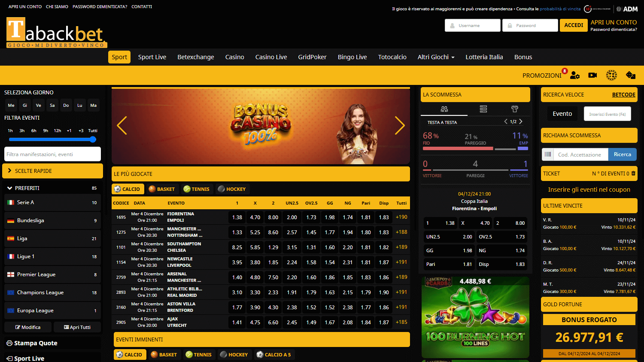Select the day Me
The height and width of the screenshot is (362, 644).
click(x=11, y=105)
